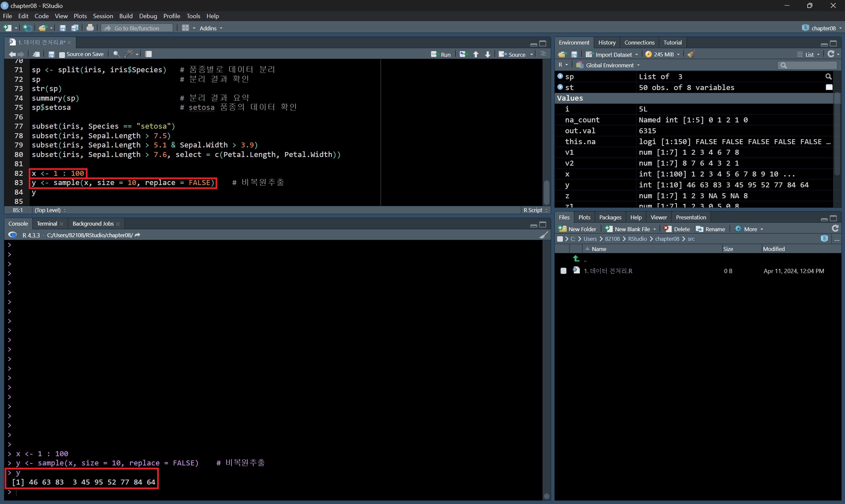Open the code tools magic wand
845x504 pixels.
coord(129,54)
